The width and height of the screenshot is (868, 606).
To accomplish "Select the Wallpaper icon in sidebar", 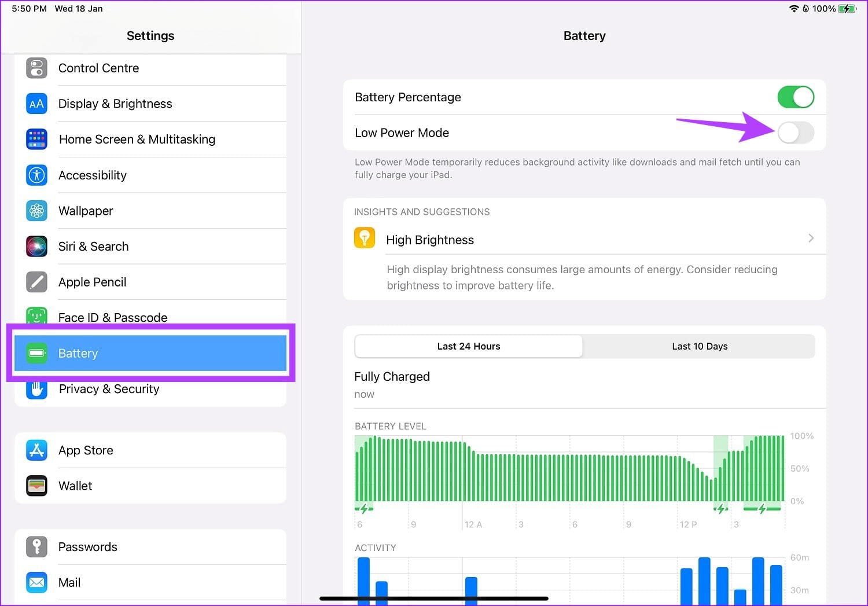I will [36, 211].
